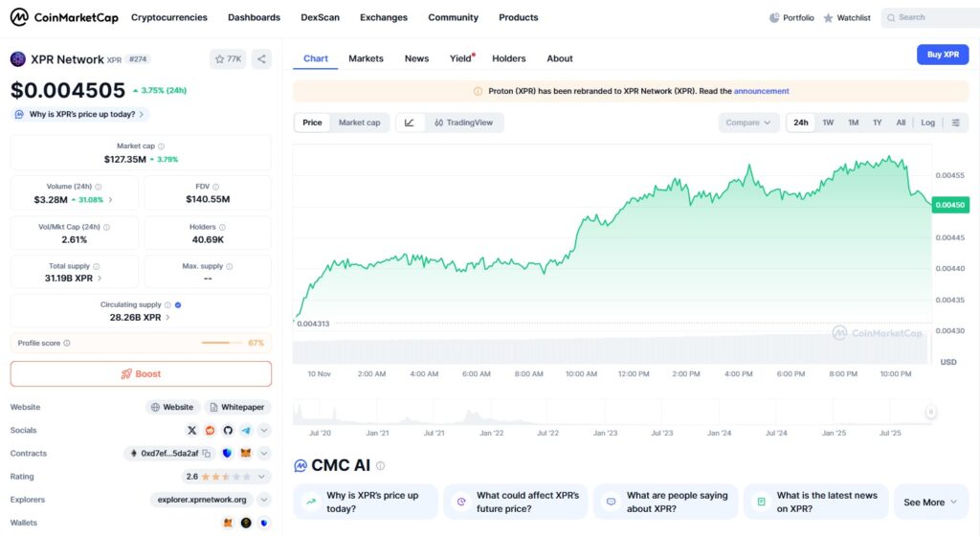Screen dimensions: 980x537
Task: Open the Telegram social icon
Action: 246,431
